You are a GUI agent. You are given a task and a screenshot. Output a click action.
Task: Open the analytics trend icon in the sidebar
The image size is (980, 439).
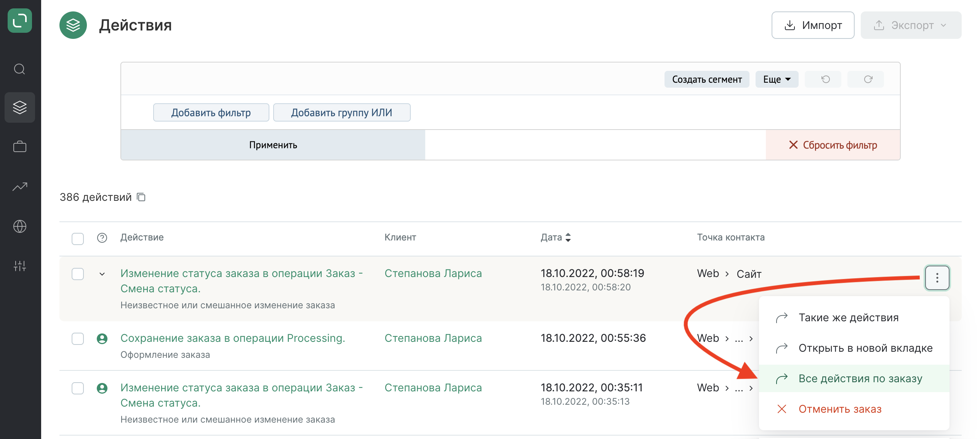click(20, 187)
